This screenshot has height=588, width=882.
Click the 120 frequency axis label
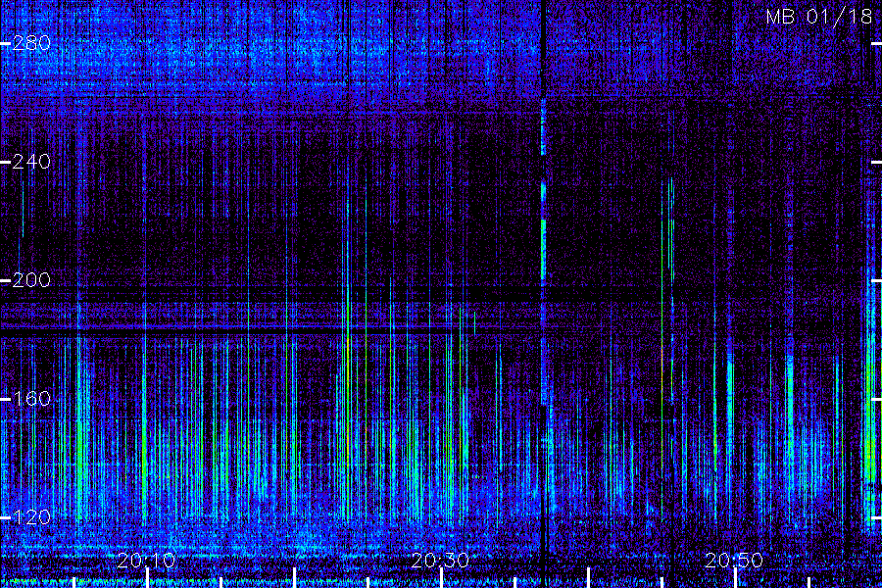click(31, 517)
